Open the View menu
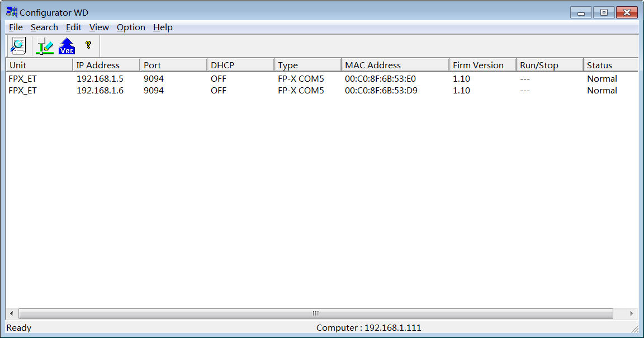 (99, 27)
